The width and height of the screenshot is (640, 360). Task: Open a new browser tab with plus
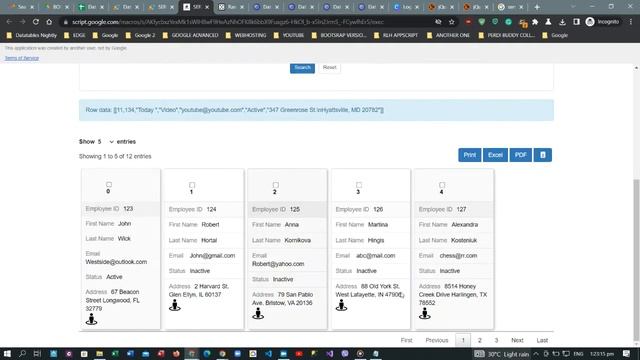click(x=537, y=7)
